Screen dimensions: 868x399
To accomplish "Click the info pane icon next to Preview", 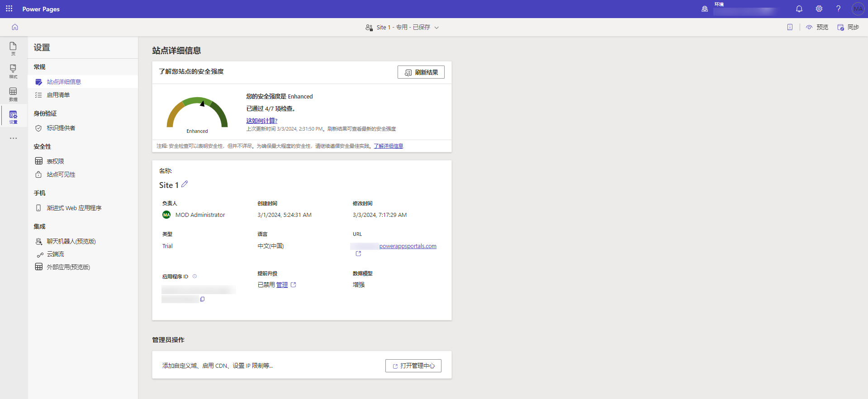I will (x=790, y=27).
